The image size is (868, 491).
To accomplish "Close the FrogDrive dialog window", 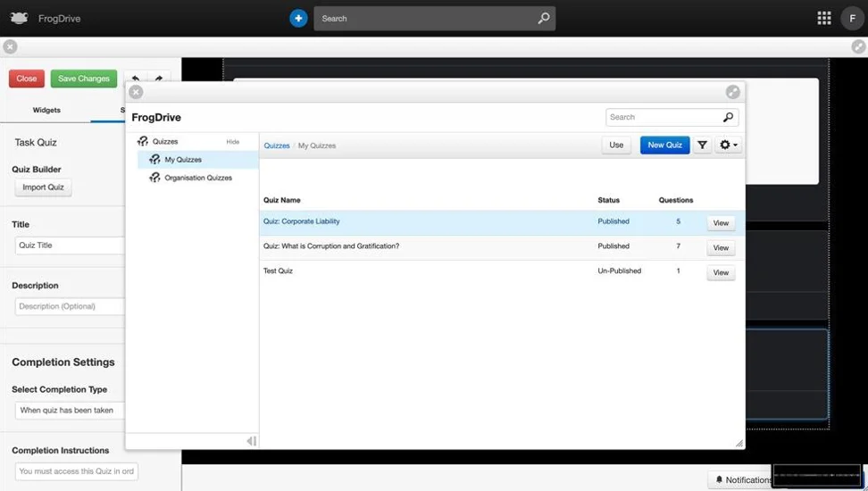I will 136,92.
